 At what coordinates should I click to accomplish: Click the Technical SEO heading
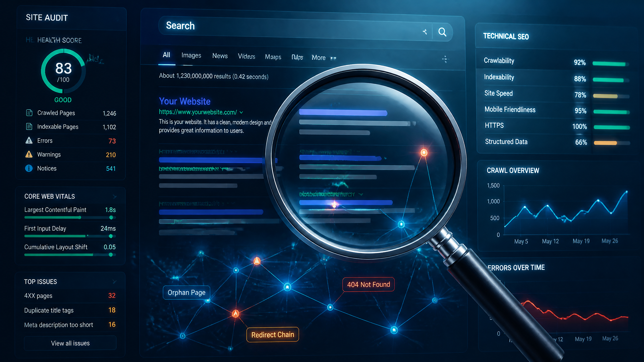click(506, 36)
